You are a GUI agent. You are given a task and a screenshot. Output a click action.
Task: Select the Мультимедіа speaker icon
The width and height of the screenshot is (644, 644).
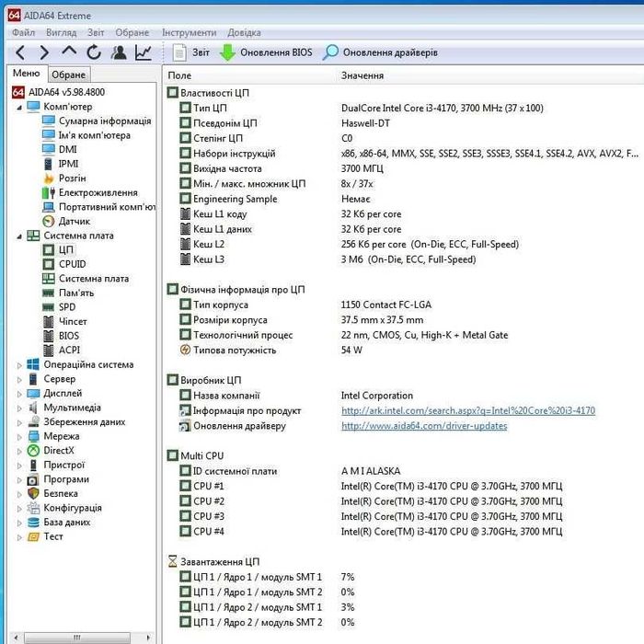[33, 408]
